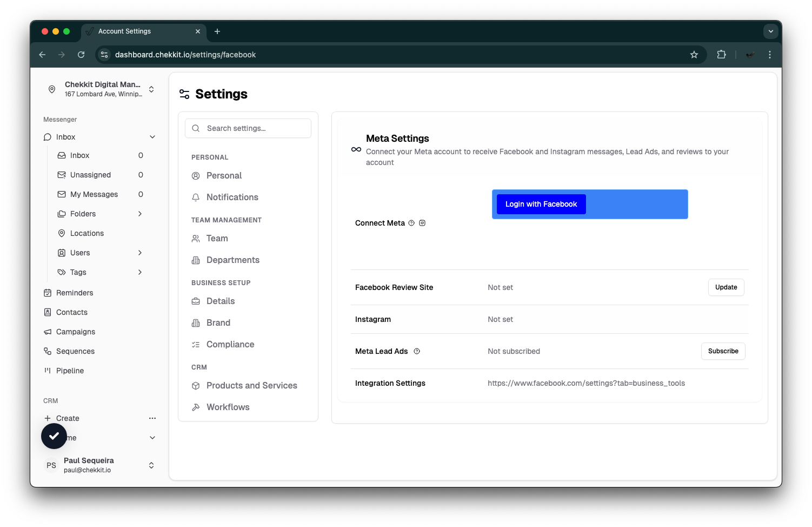Click the site info icon in address bar
Viewport: 812px width, 527px height.
105,55
